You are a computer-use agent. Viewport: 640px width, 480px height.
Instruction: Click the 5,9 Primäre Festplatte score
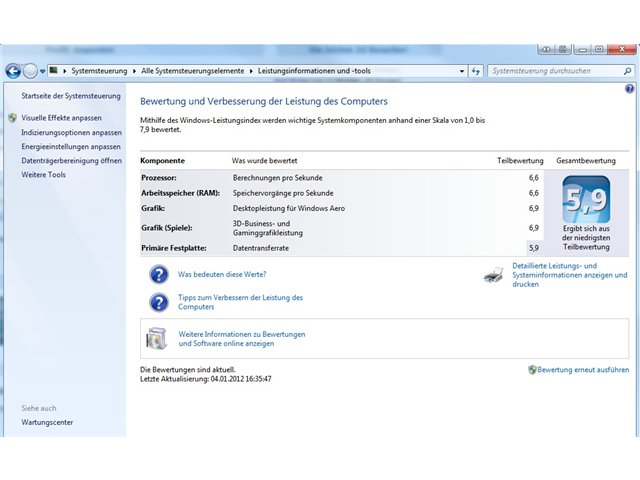tap(534, 248)
